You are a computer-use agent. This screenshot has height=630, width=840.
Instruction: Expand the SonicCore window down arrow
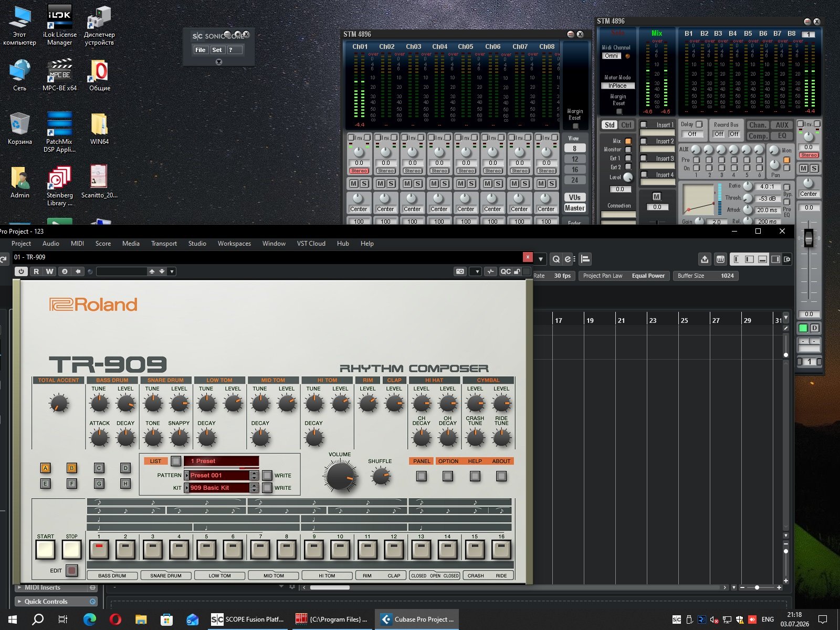[219, 62]
